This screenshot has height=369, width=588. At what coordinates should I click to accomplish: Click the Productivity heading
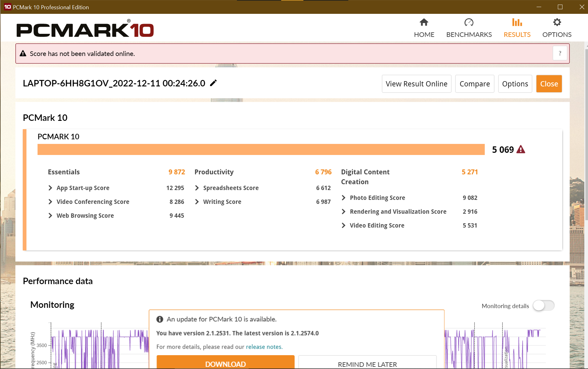[214, 172]
